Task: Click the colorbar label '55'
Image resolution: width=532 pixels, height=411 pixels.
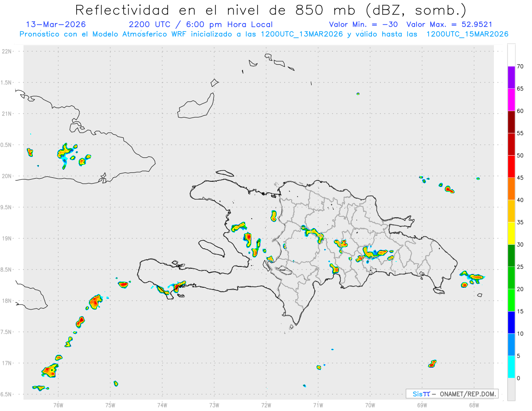Action: coord(520,133)
